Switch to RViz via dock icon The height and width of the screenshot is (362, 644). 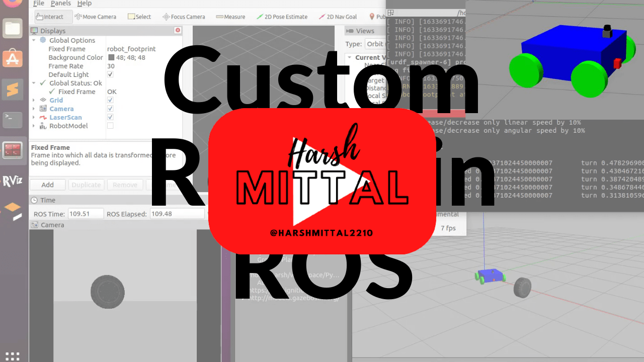point(13,181)
